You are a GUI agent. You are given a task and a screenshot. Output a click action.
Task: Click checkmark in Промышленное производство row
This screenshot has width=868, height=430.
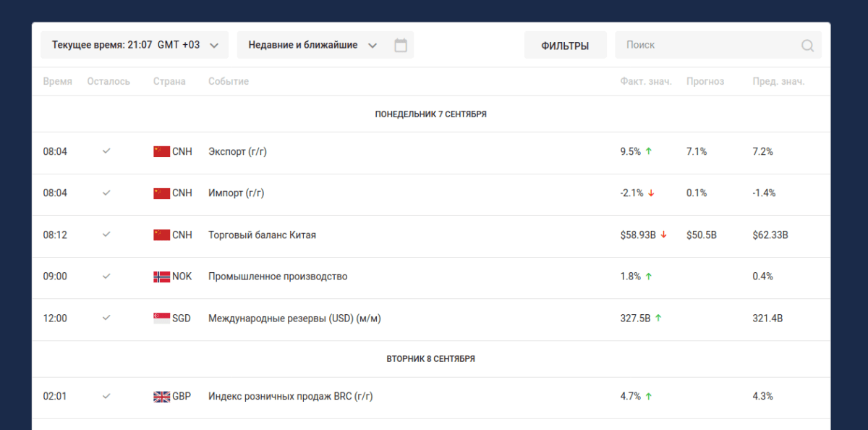tap(106, 277)
